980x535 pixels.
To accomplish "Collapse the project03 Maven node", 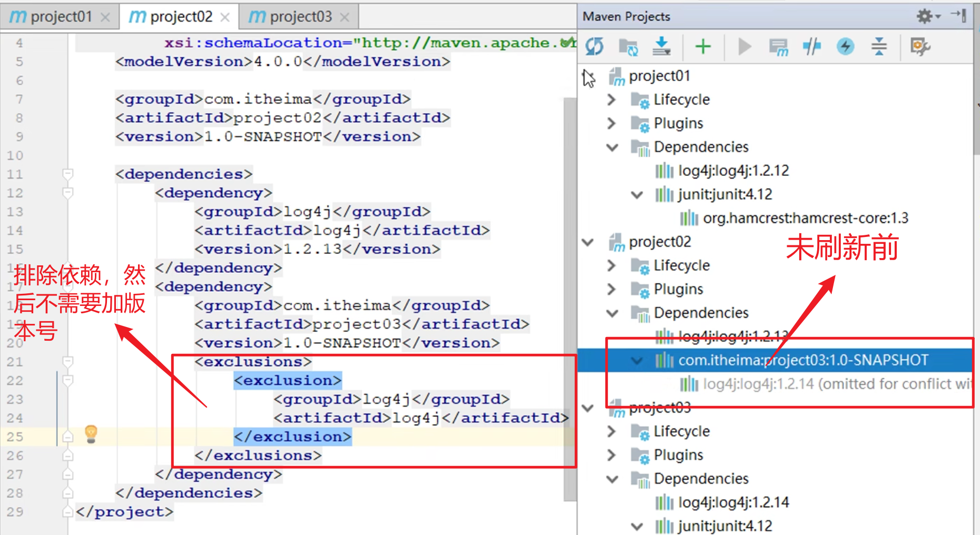I will [x=588, y=408].
